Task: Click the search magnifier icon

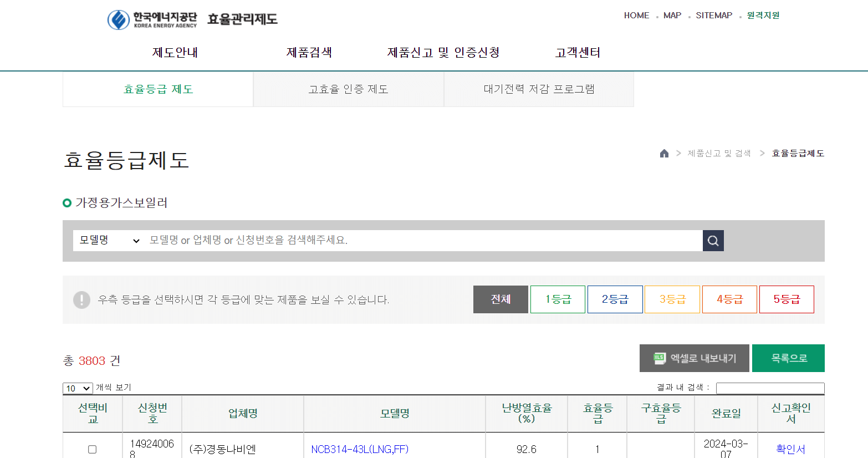Action: pyautogui.click(x=713, y=240)
